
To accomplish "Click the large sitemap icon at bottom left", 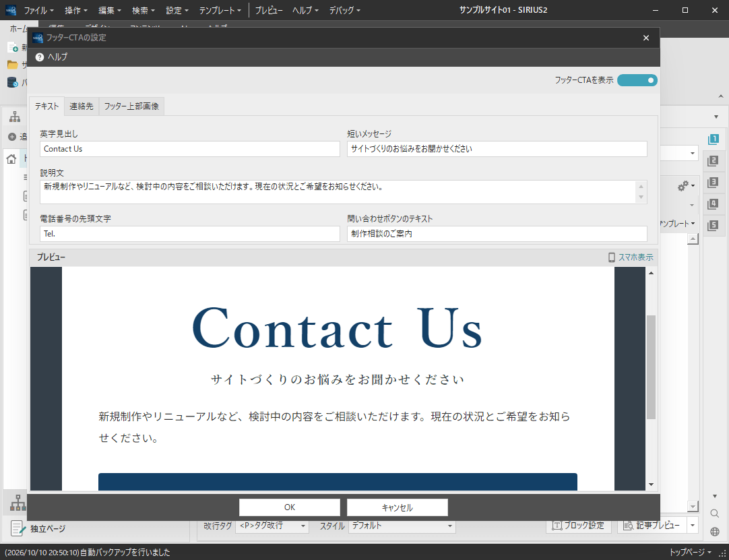I will click(x=18, y=503).
